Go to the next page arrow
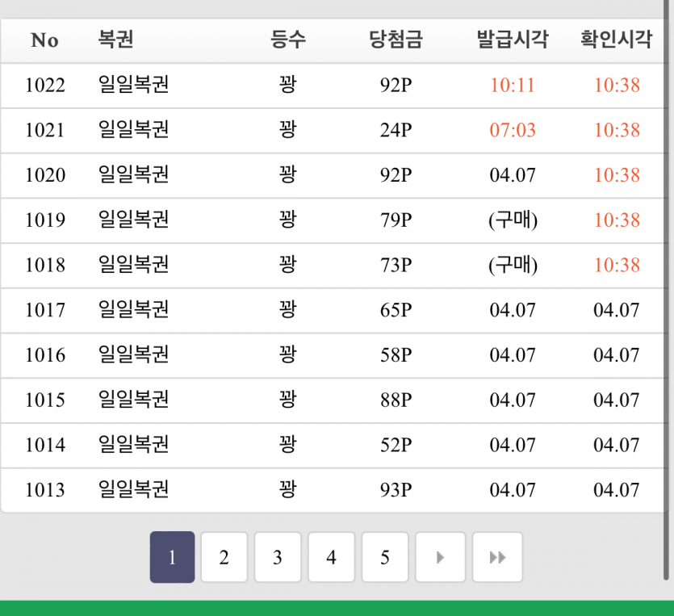The height and width of the screenshot is (616, 674). point(440,557)
